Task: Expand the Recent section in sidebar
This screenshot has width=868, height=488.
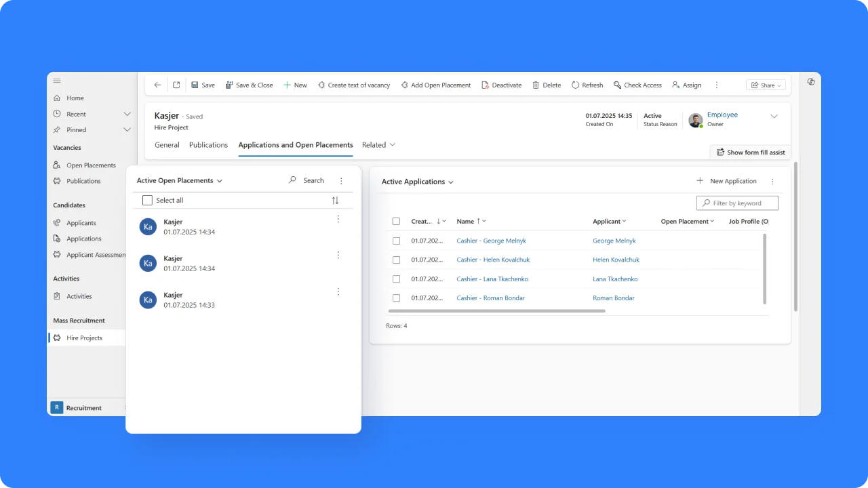Action: (x=127, y=114)
